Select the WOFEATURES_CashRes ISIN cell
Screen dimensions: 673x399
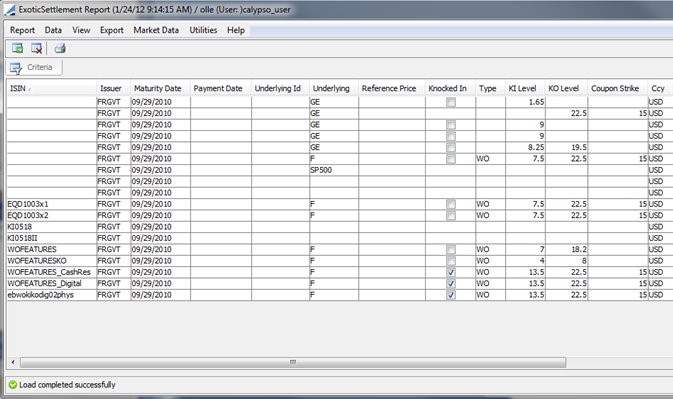(x=51, y=272)
